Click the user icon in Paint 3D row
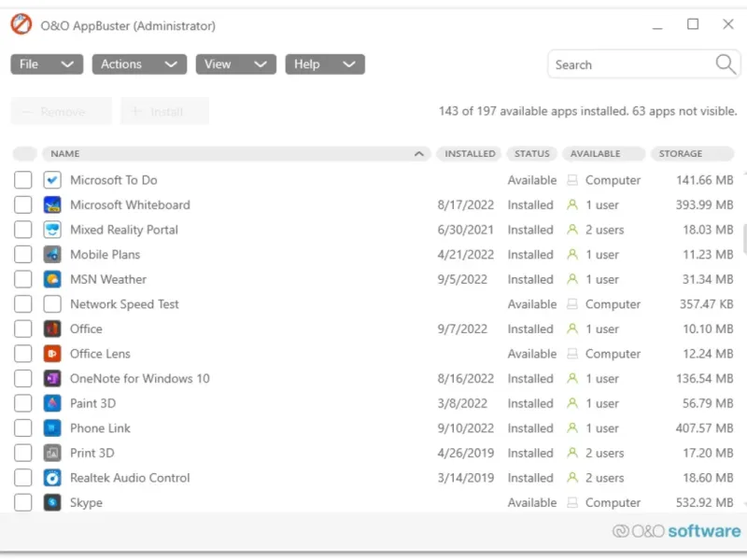Viewport: 747px width, 560px height. 572,403
